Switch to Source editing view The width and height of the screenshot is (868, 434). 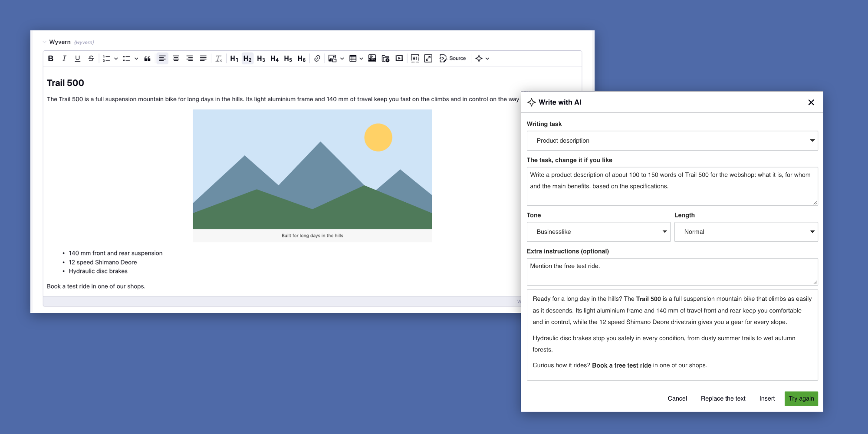click(x=453, y=59)
